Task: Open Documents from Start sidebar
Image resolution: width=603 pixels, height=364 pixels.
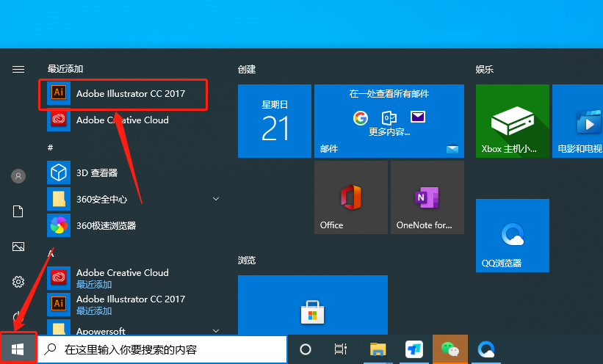Action: (18, 211)
